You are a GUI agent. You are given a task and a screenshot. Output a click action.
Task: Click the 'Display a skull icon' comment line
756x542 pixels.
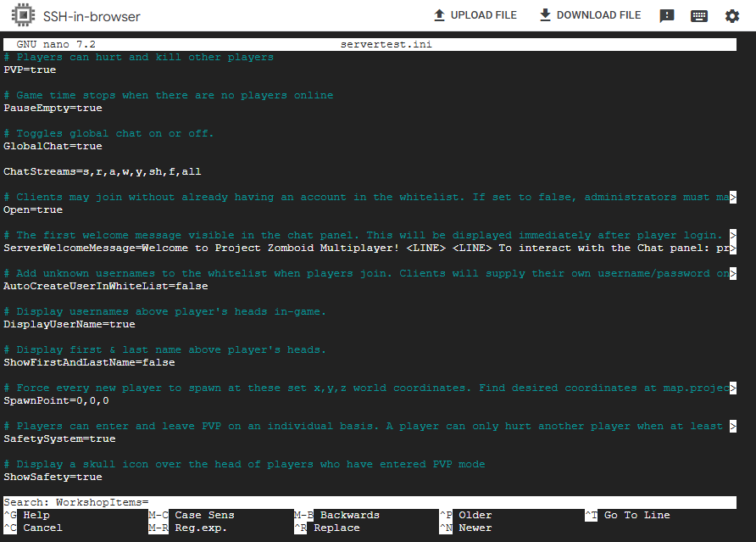244,464
